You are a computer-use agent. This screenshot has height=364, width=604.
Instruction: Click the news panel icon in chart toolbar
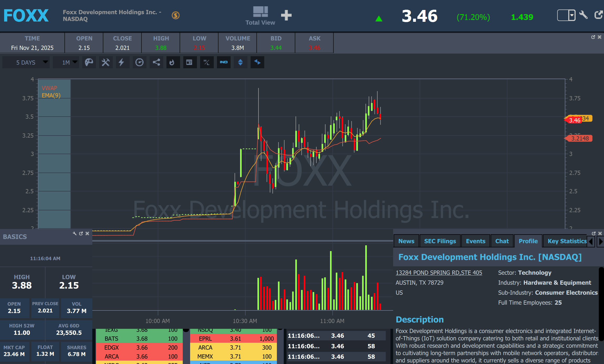(x=189, y=62)
